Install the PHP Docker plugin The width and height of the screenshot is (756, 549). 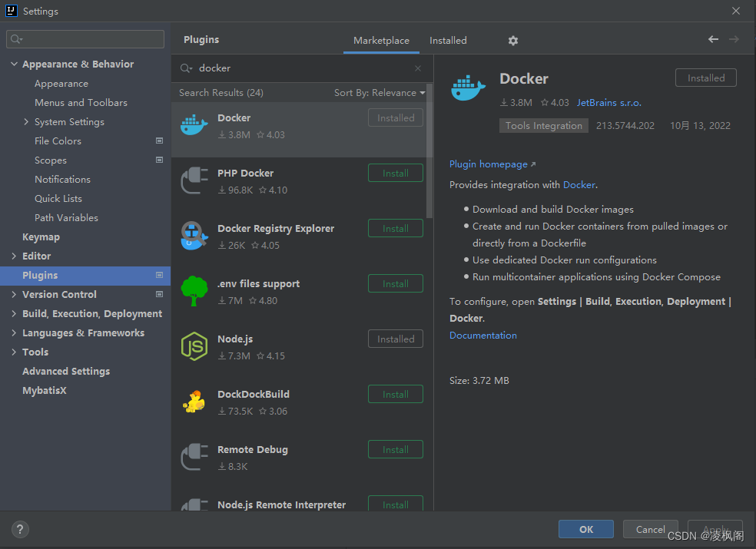tap(395, 173)
